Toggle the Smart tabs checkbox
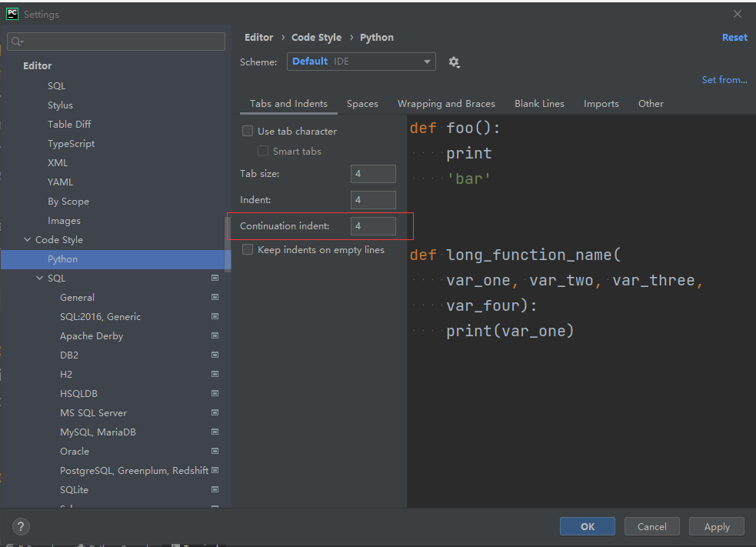 pos(263,151)
